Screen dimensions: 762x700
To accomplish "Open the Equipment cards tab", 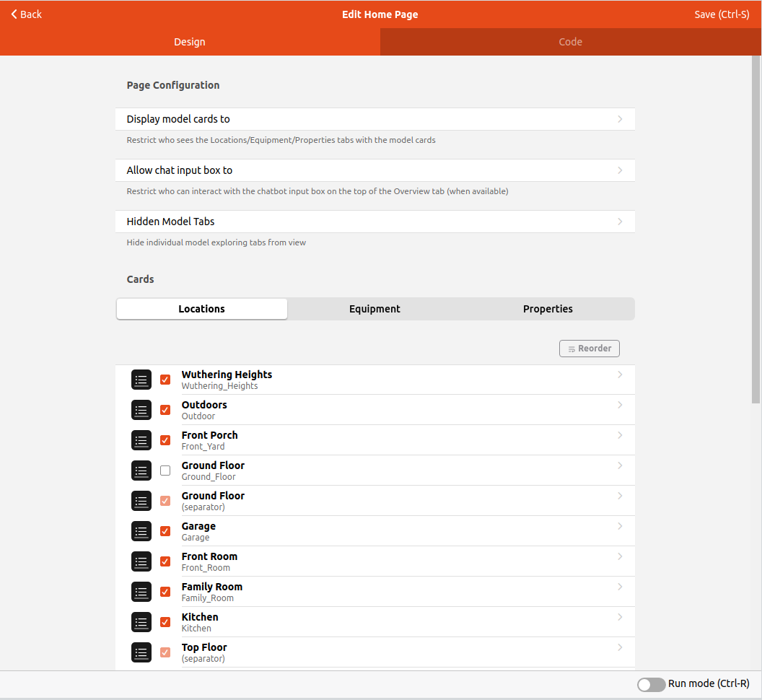I will [375, 309].
